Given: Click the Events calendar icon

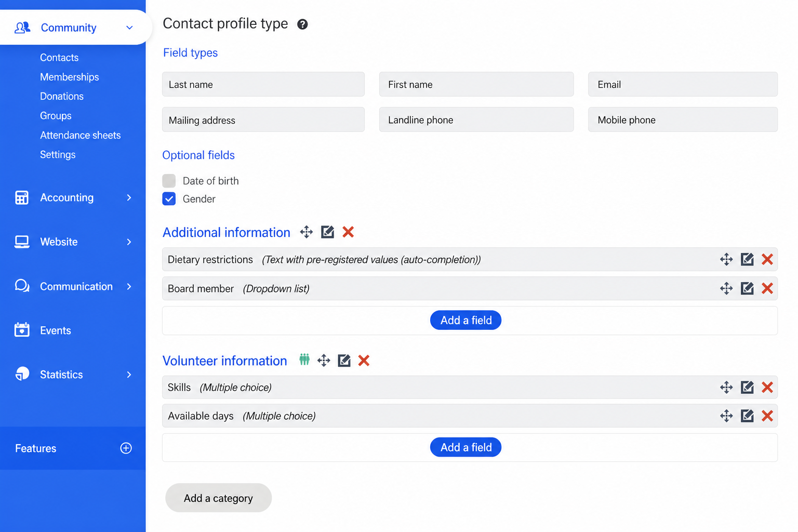Looking at the screenshot, I should 22,330.
